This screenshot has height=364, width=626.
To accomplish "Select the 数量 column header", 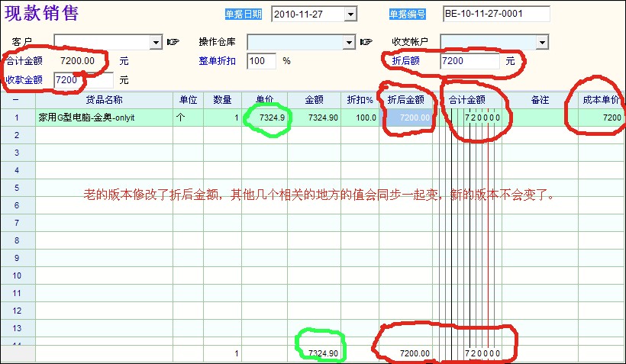I will [x=222, y=99].
